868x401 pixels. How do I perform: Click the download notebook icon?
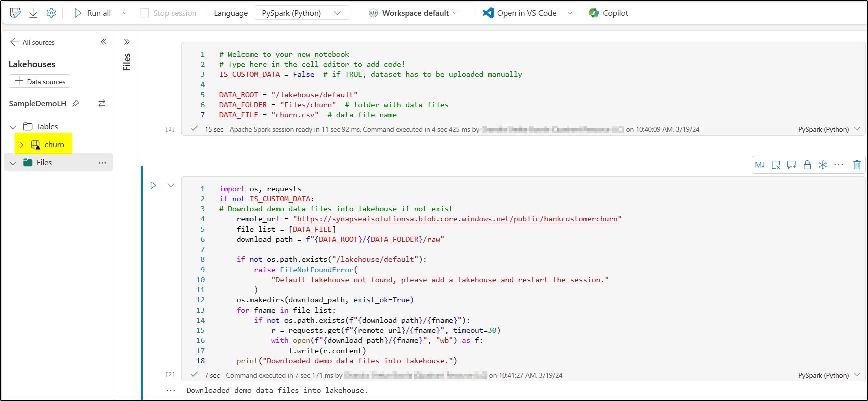(x=33, y=13)
